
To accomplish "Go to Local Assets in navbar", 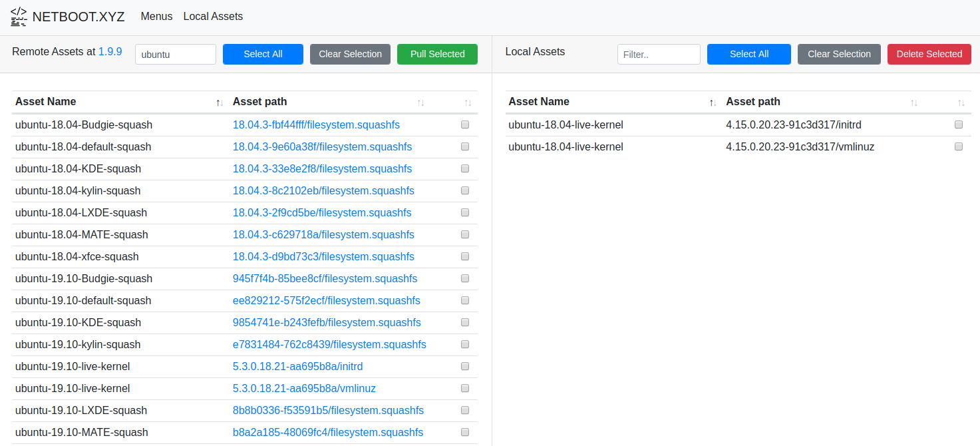I will pos(213,17).
